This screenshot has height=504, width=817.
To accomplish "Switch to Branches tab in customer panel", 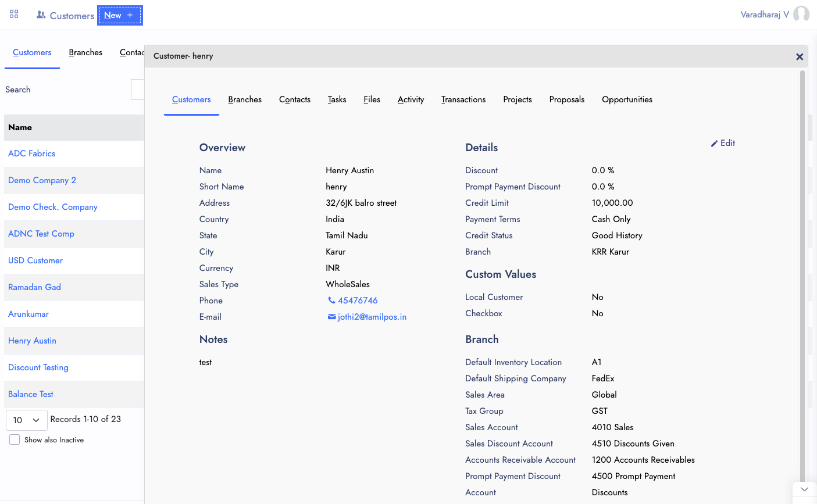I will point(245,99).
